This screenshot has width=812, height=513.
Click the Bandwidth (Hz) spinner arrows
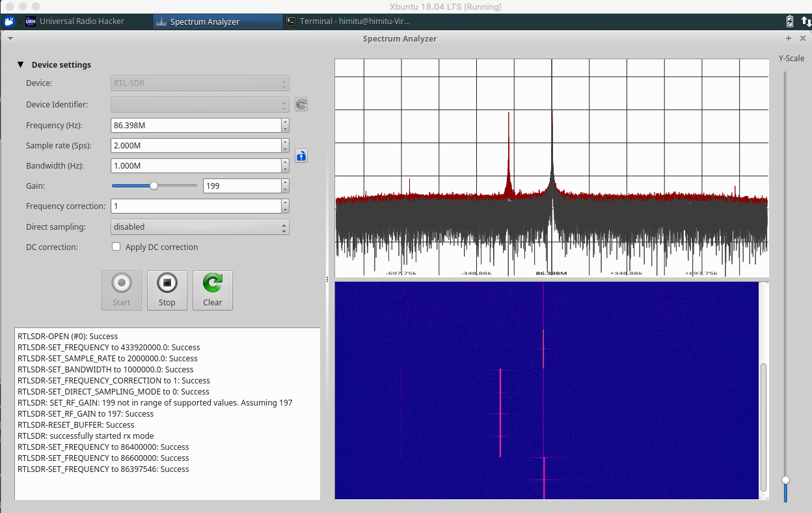point(285,165)
